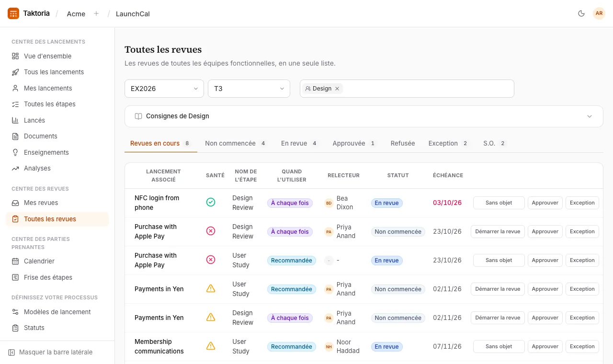Open Statuts in the sidebar
Image resolution: width=613 pixels, height=364 pixels.
coord(57,328)
